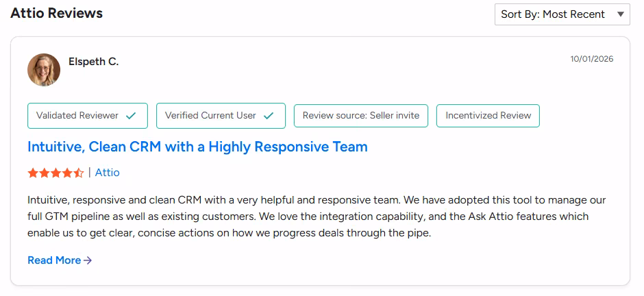
Task: Click the orange star rating
Action: pos(55,173)
